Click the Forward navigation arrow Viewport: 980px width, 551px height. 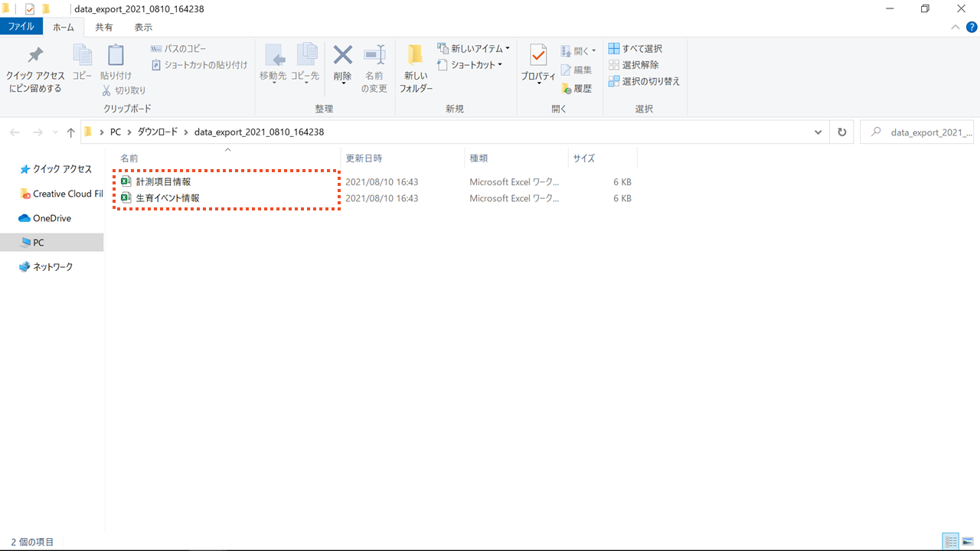pos(38,132)
